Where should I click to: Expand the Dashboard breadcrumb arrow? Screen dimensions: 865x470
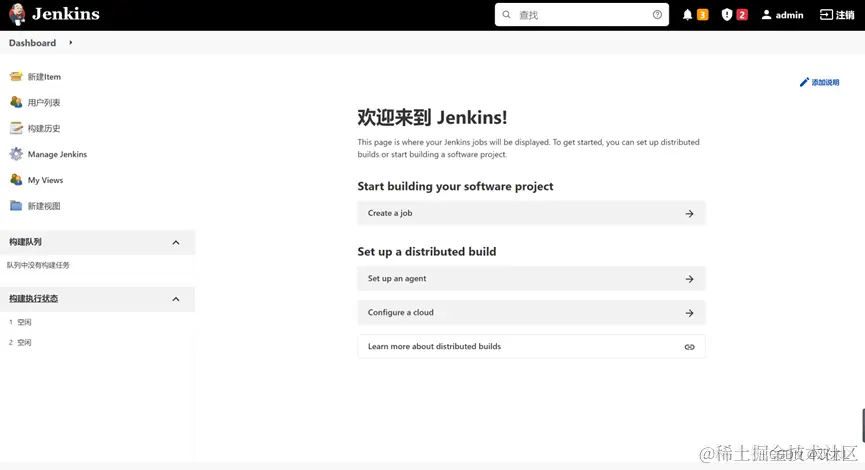pos(71,42)
